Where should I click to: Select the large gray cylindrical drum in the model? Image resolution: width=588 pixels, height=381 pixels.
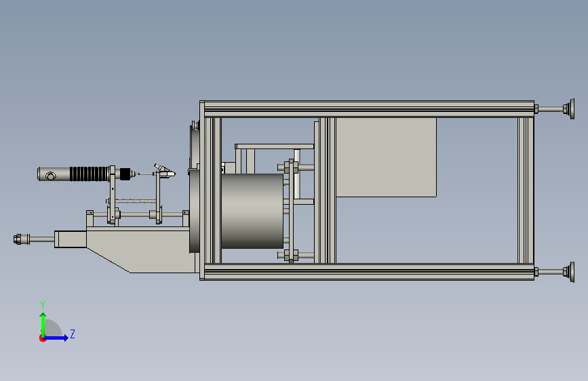(252, 211)
